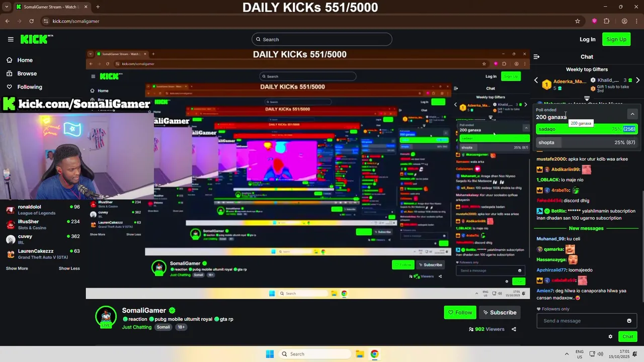Open the Windows Start menu
The width and height of the screenshot is (644, 362).
point(270,354)
